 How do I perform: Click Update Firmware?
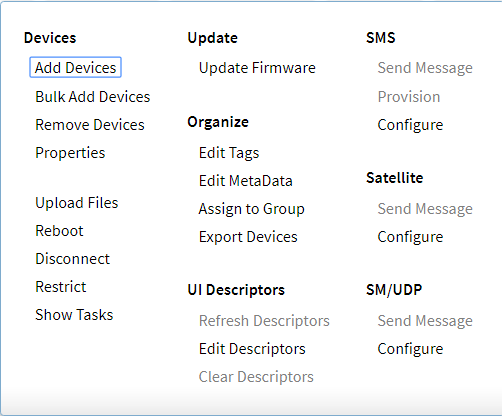(x=257, y=68)
